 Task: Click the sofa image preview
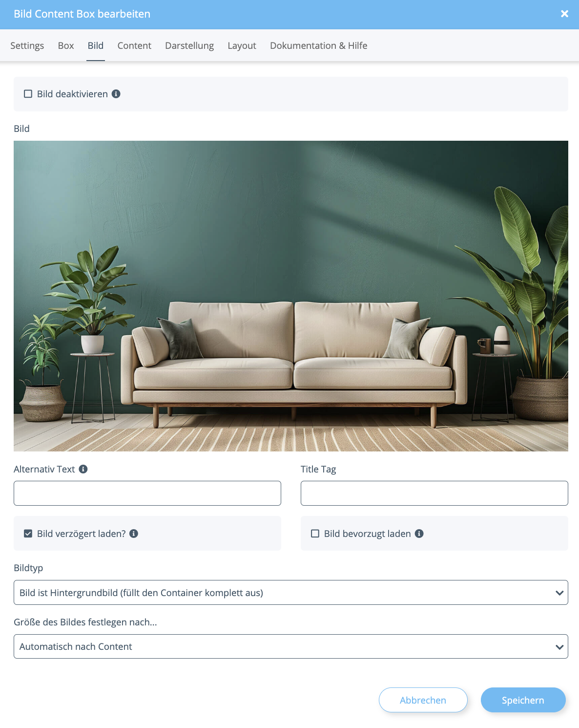[291, 296]
